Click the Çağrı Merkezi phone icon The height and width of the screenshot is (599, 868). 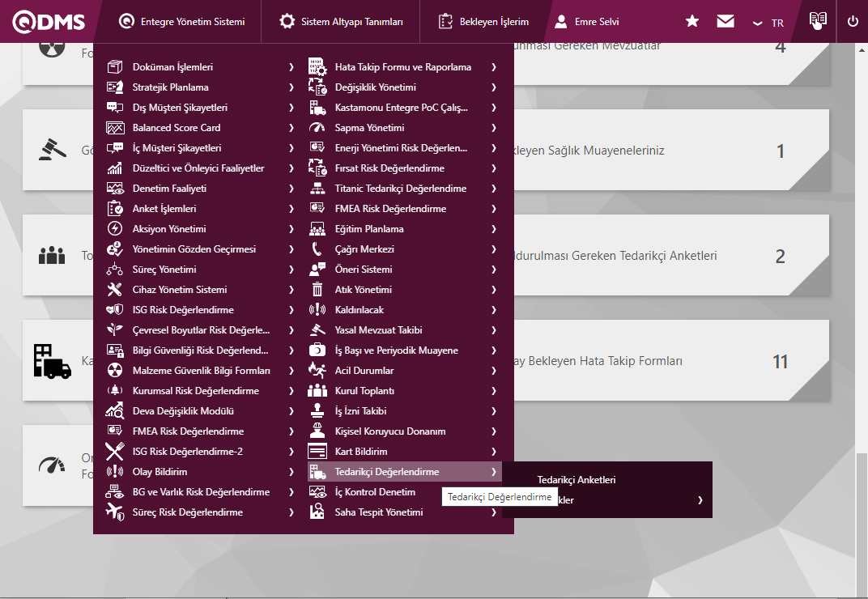tap(317, 249)
